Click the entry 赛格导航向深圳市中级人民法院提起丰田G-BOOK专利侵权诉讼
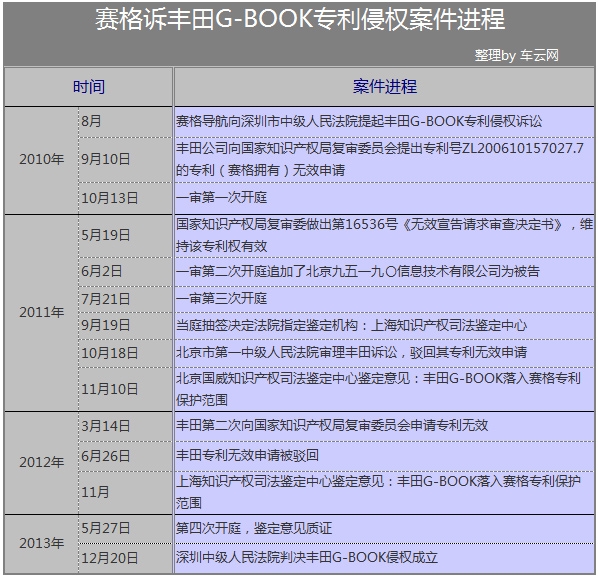This screenshot has height=579, width=598. click(x=384, y=122)
